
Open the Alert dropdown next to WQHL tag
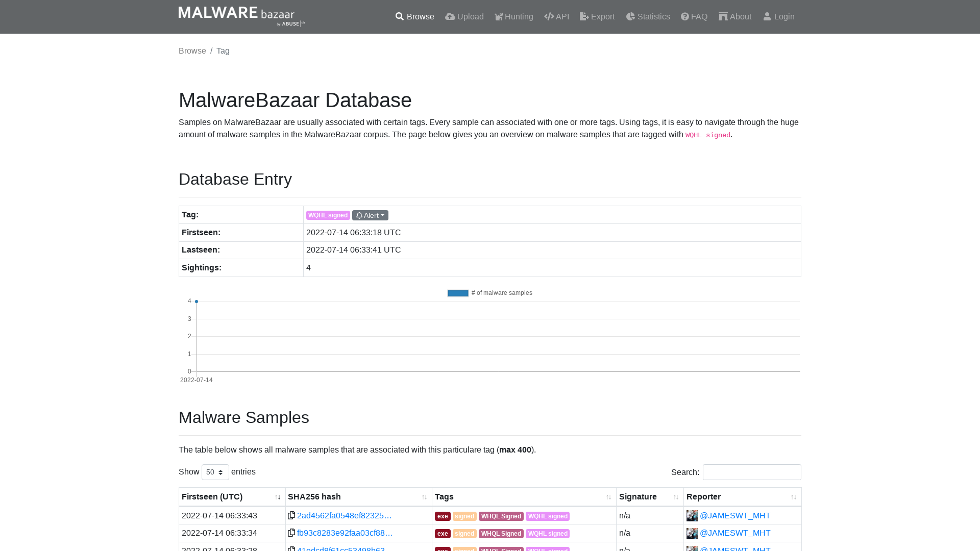coord(370,215)
